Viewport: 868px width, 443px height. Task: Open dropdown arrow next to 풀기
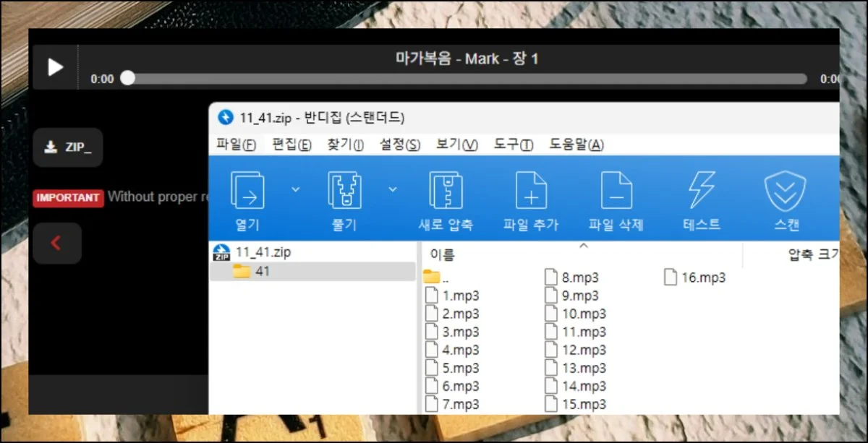coord(392,189)
